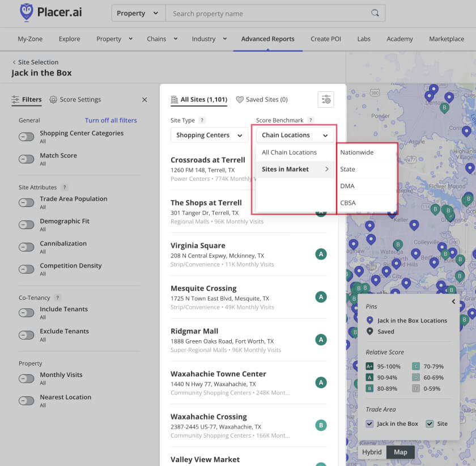The height and width of the screenshot is (466, 476).
Task: Toggle Cannibalization filter
Action: [x=27, y=247]
